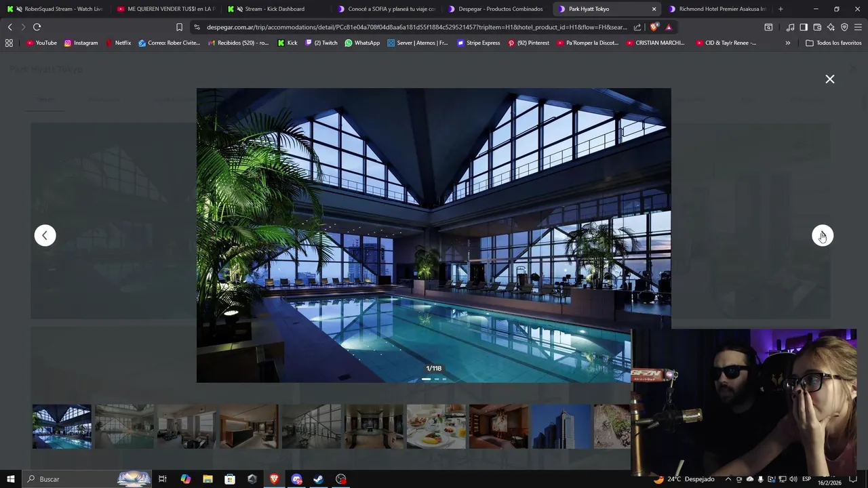
Task: Close the Park Hyatt Tokyo tab
Action: coord(654,9)
